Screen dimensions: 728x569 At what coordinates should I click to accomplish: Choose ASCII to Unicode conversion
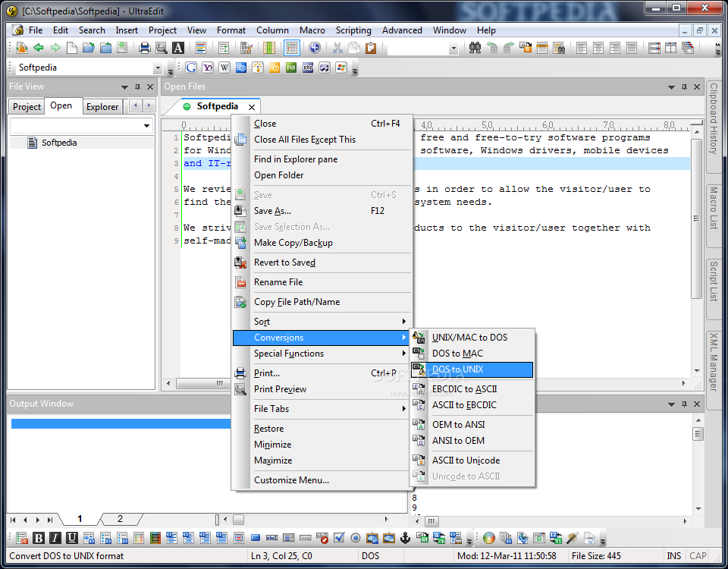472,461
